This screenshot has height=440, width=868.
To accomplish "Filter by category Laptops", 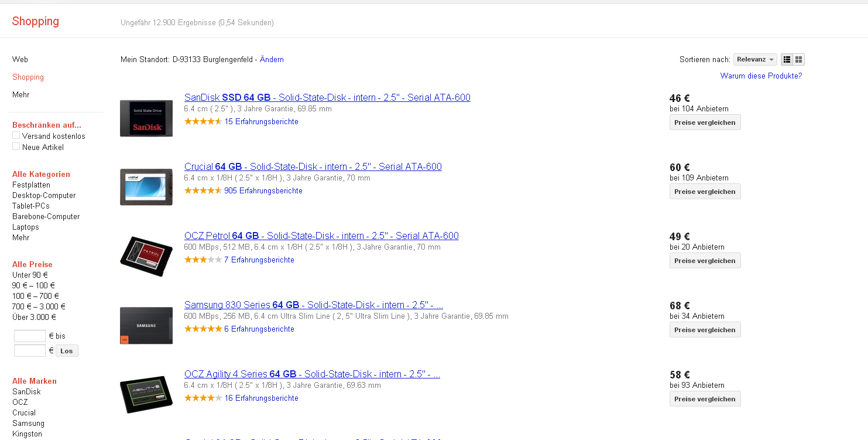I will (26, 227).
